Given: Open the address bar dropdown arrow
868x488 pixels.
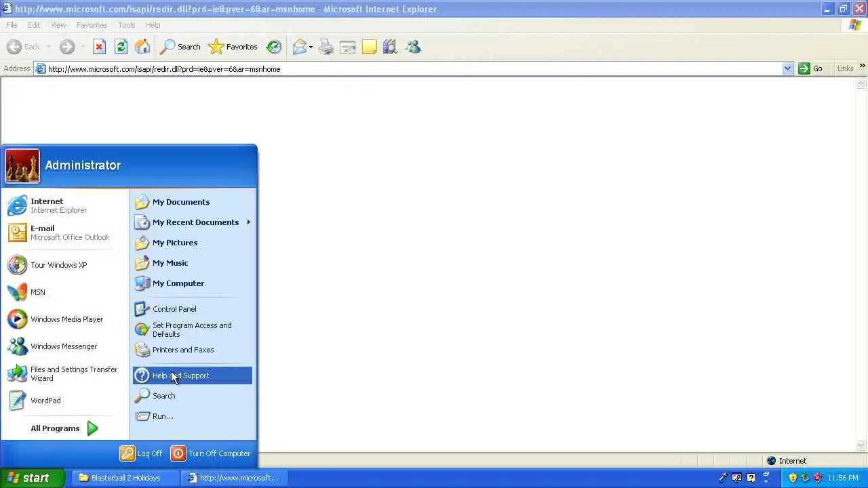Looking at the screenshot, I should (x=787, y=68).
